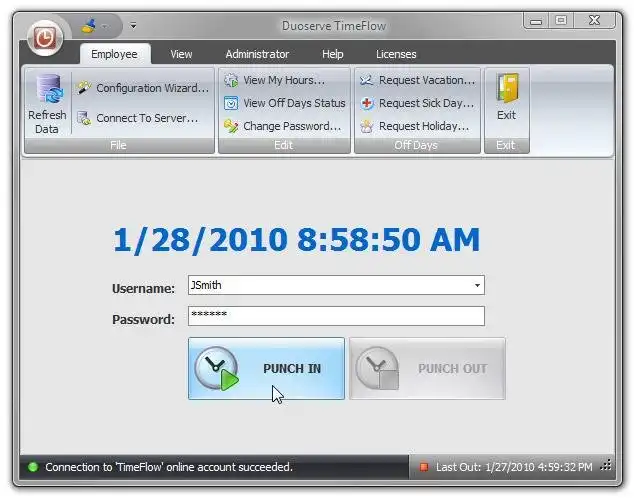Click the resize grip in status bar corner

[x=606, y=466]
